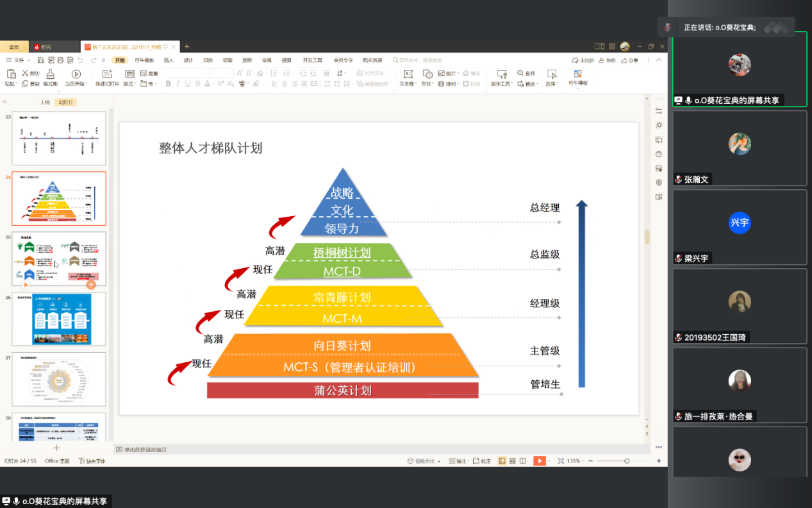Open the 文件 (File) menu dropdown
Viewport: 812px width, 508px height.
click(x=18, y=60)
